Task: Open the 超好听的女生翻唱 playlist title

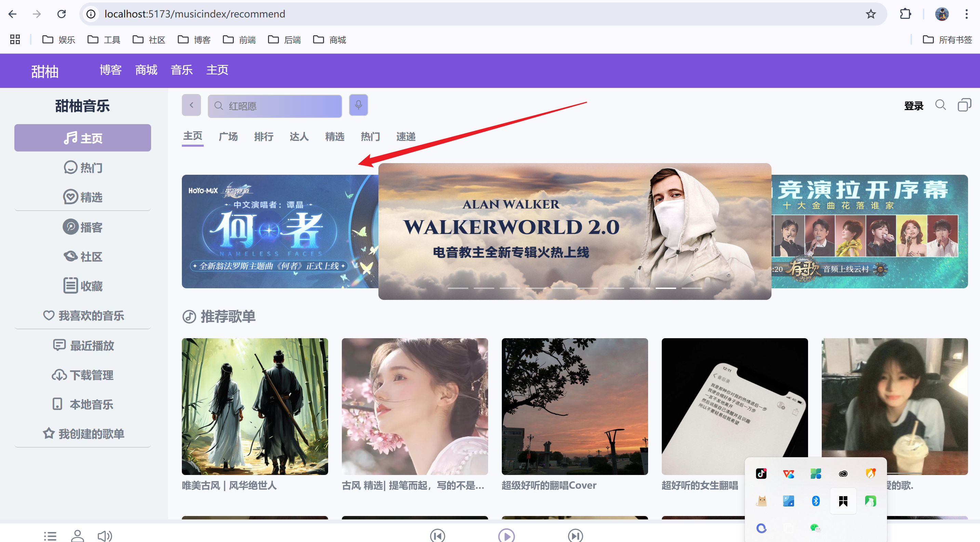Action: (700, 485)
